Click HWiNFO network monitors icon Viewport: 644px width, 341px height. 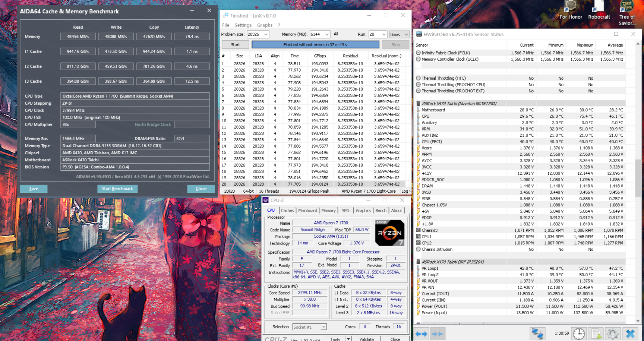point(537,333)
